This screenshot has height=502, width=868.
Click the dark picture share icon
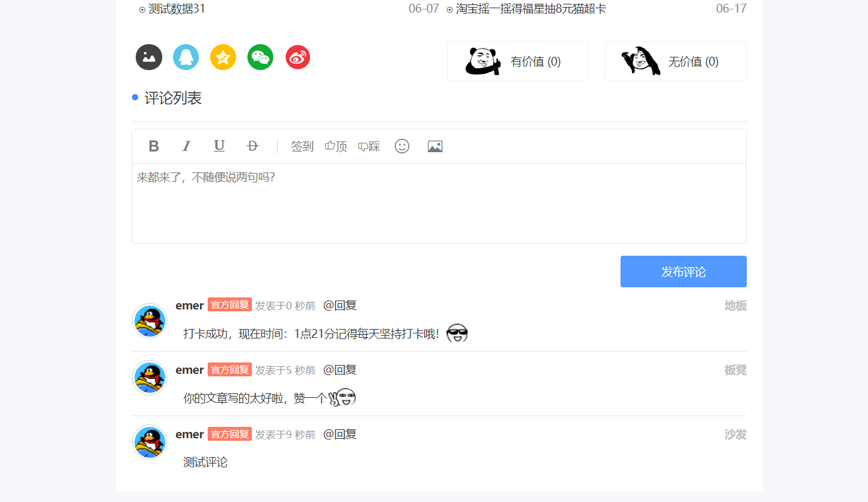click(x=149, y=57)
